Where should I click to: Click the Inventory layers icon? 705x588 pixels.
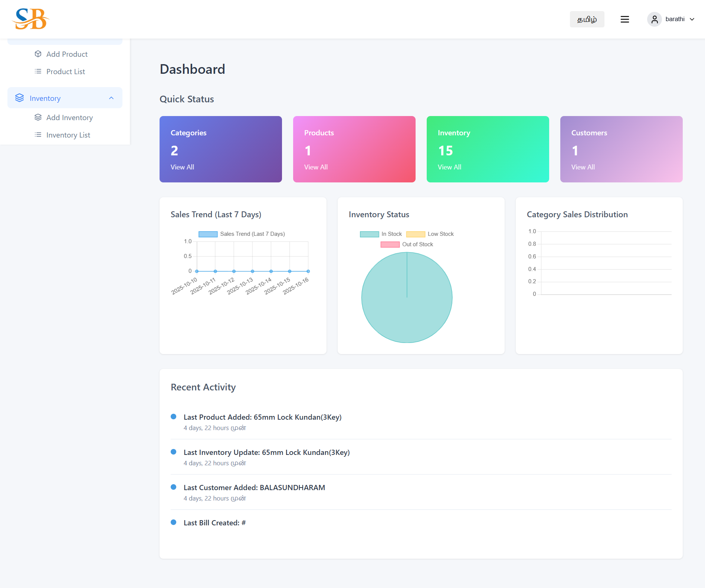pyautogui.click(x=19, y=98)
